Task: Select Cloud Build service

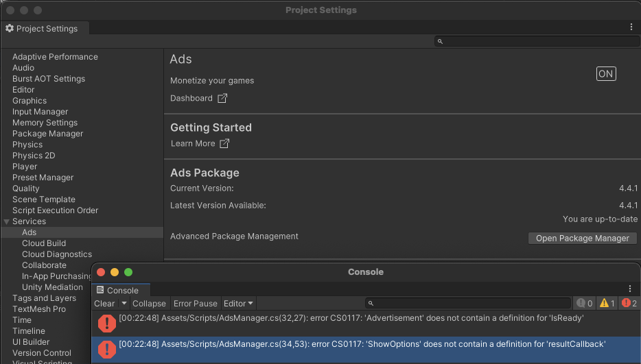Action: tap(44, 243)
